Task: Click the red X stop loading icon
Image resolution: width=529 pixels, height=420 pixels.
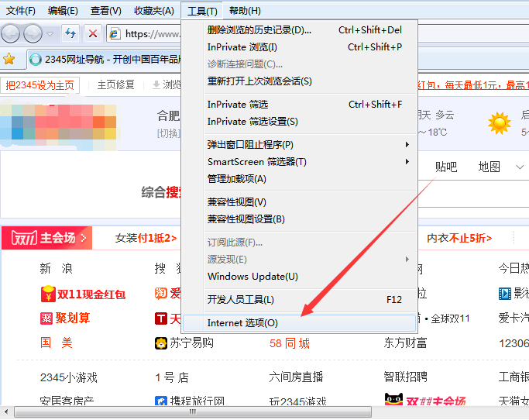Action: click(x=93, y=33)
